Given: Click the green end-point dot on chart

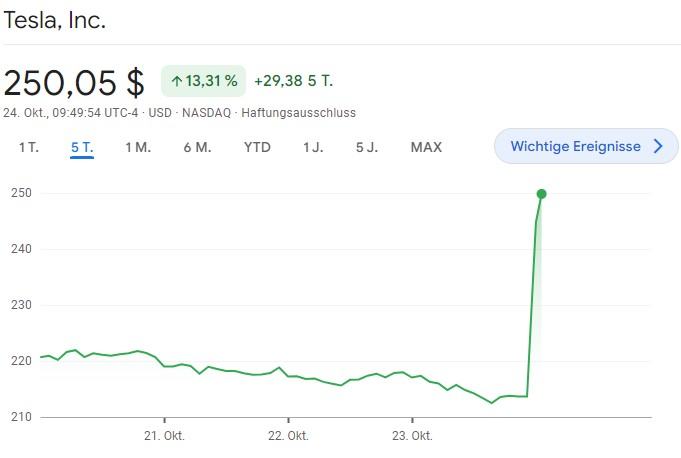Looking at the screenshot, I should coord(541,194).
